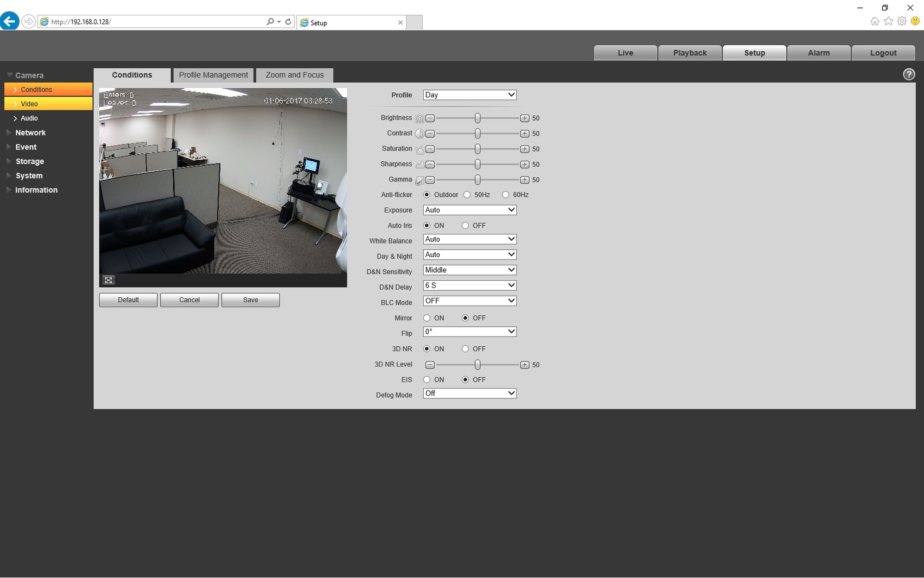The width and height of the screenshot is (924, 578).
Task: Turn 3D NR OFF
Action: point(465,349)
